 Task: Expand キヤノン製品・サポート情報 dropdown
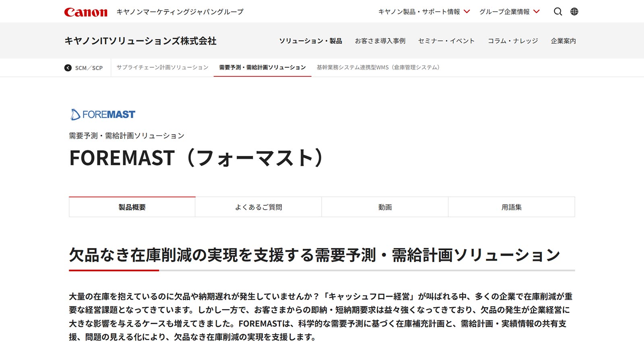424,12
